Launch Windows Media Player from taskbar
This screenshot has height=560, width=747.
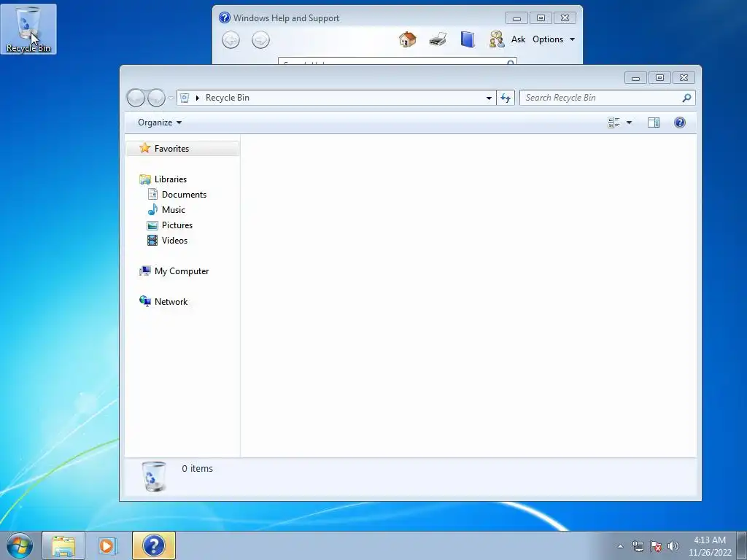[108, 545]
